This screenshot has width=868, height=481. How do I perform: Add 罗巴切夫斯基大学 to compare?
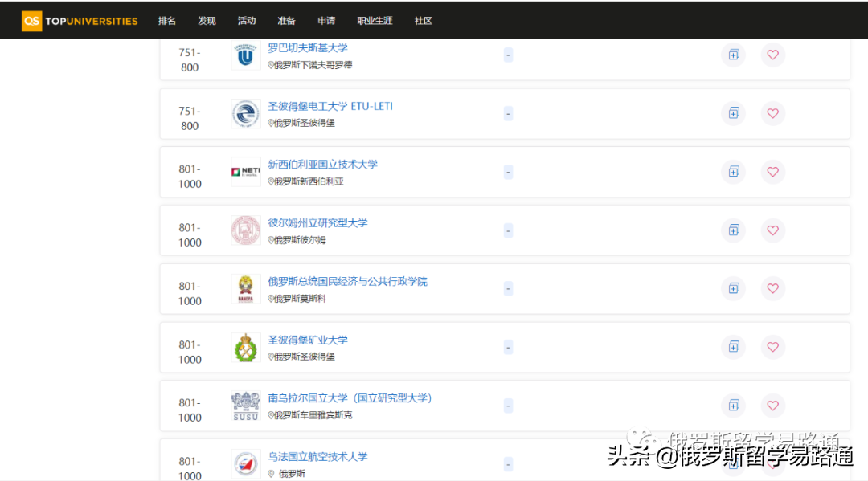[x=734, y=55]
